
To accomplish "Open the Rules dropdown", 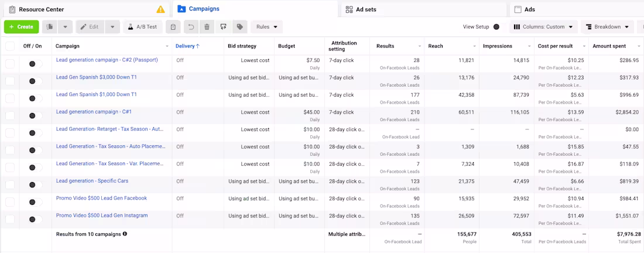I will click(266, 27).
